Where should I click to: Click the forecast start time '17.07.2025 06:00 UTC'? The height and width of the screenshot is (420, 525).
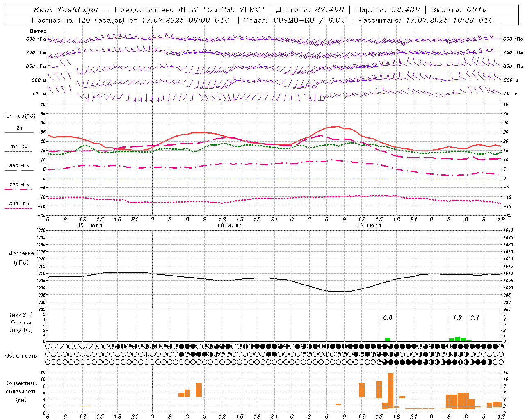tap(185, 20)
